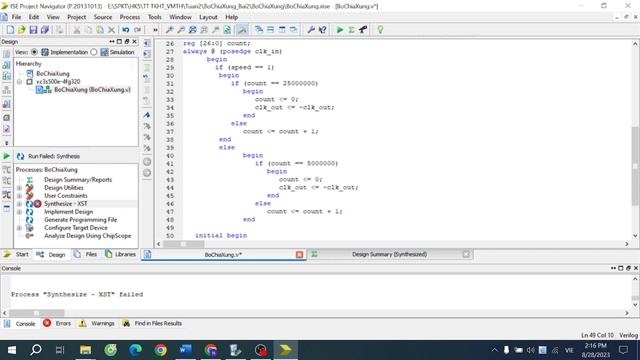Open the Warnings console tab
The height and width of the screenshot is (360, 640).
click(97, 323)
